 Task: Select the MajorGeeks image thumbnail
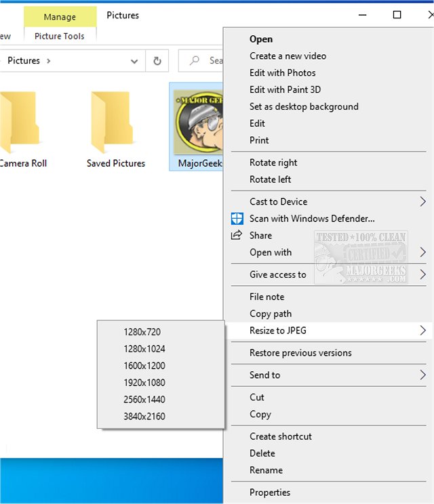coord(197,122)
